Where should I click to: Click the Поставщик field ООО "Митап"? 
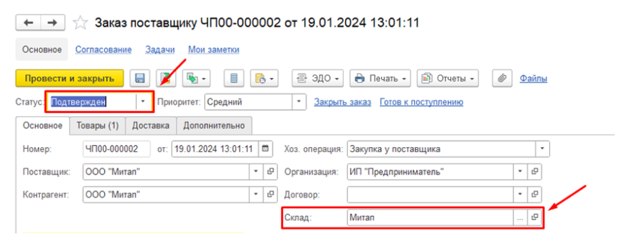pyautogui.click(x=166, y=171)
